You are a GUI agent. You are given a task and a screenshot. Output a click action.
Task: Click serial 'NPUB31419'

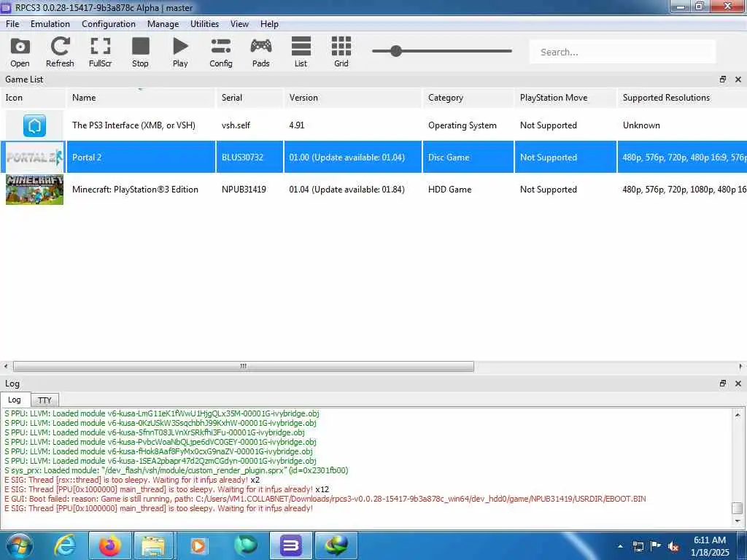tap(244, 190)
